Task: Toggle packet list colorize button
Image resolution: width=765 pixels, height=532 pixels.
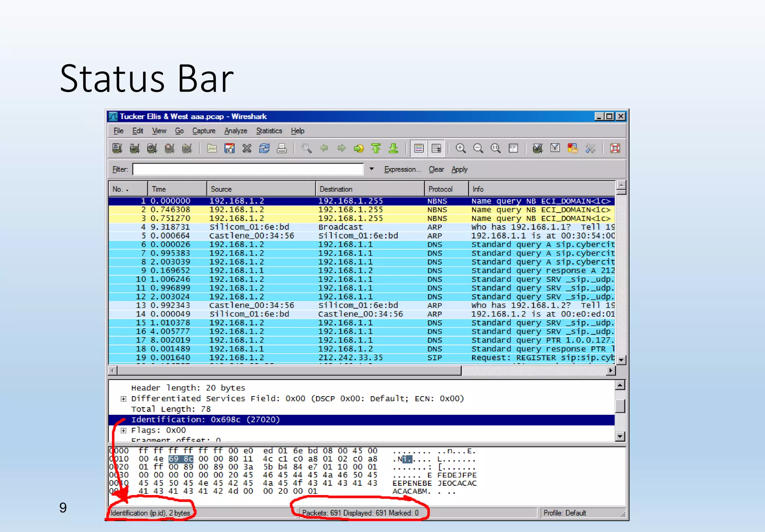Action: coord(419,148)
